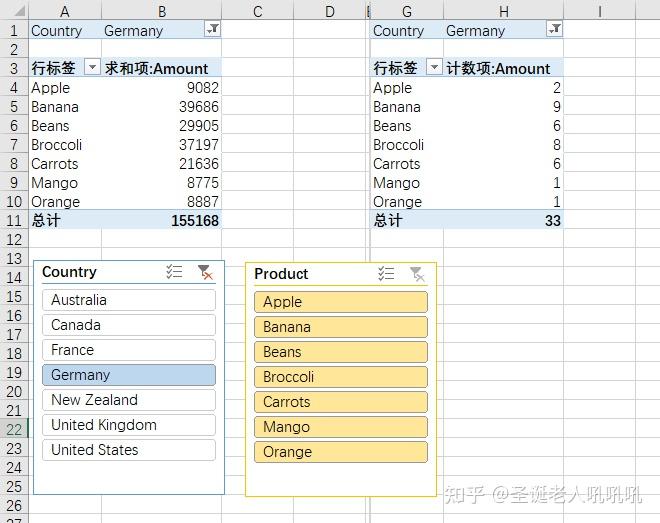The width and height of the screenshot is (660, 523).
Task: Open the Country filter dropdown in H1
Action: tap(554, 30)
